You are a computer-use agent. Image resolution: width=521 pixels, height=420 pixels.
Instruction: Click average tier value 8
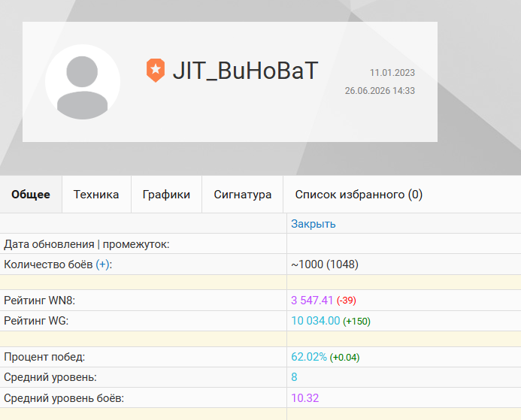(x=294, y=377)
